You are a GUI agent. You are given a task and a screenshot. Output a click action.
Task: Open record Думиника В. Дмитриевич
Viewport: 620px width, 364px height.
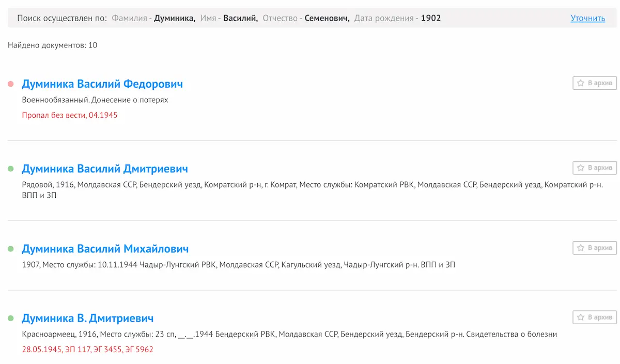(88, 318)
